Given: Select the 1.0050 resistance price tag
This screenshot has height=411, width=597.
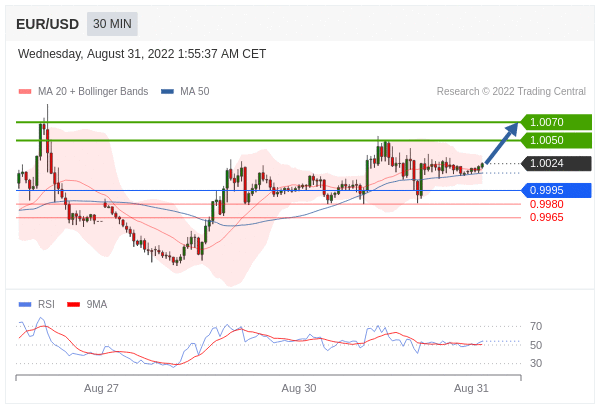Looking at the screenshot, I should coord(556,140).
